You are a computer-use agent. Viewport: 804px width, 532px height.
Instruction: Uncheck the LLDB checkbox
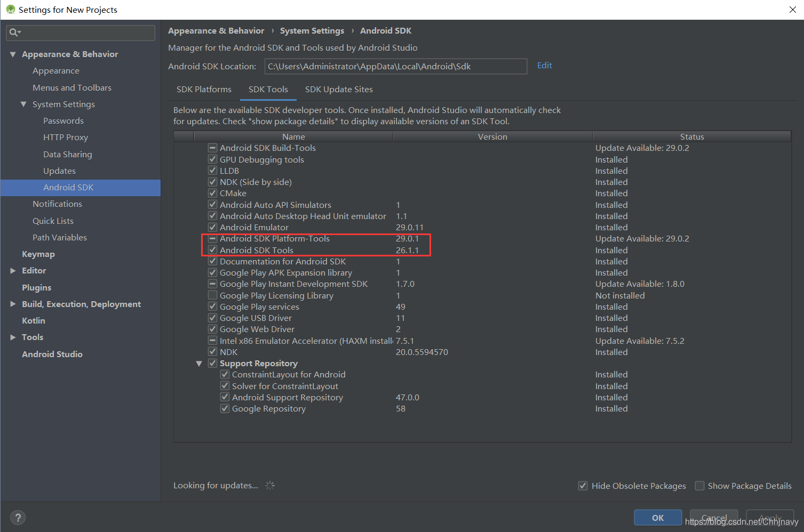[x=212, y=171]
